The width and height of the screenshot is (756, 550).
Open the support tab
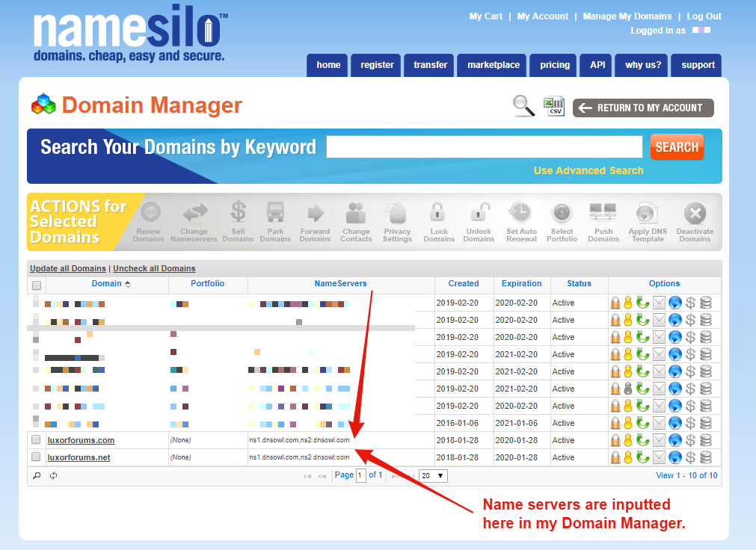698,65
